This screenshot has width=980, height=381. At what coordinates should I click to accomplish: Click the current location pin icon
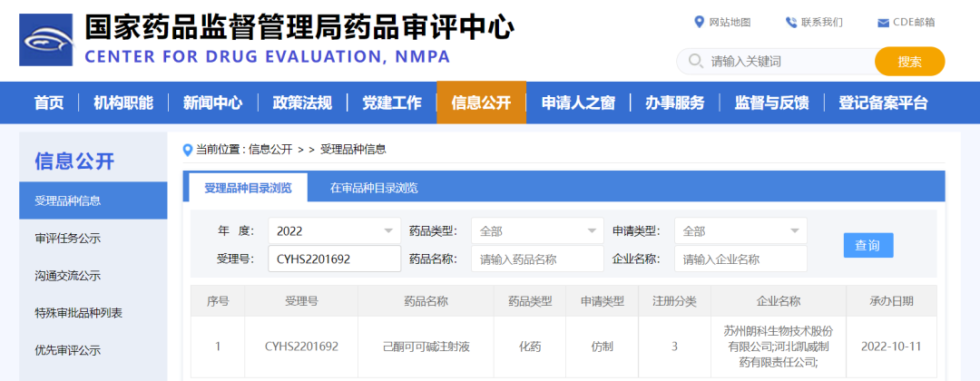coord(187,150)
